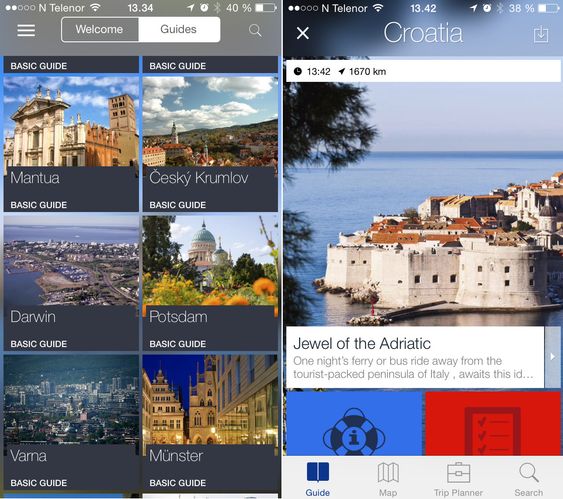Read the Jewel of the Adriatic article
The width and height of the screenshot is (563, 499).
(x=415, y=357)
